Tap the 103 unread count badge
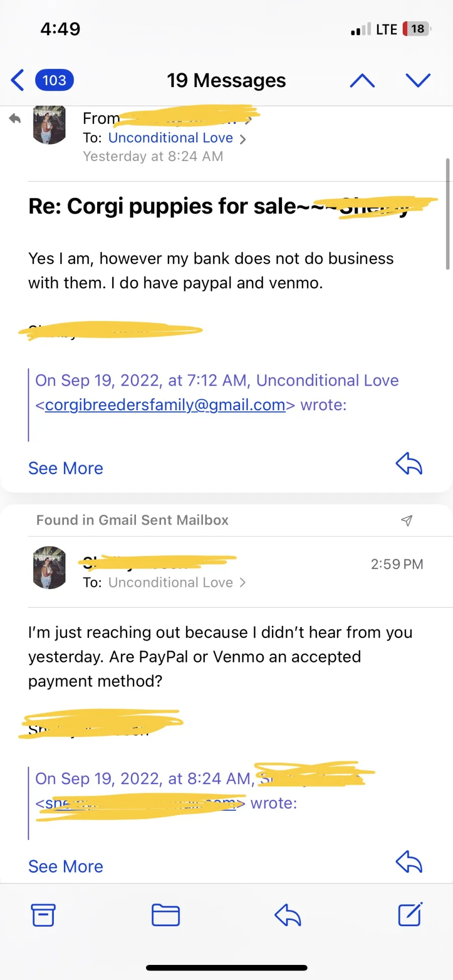453x980 pixels. pyautogui.click(x=54, y=81)
